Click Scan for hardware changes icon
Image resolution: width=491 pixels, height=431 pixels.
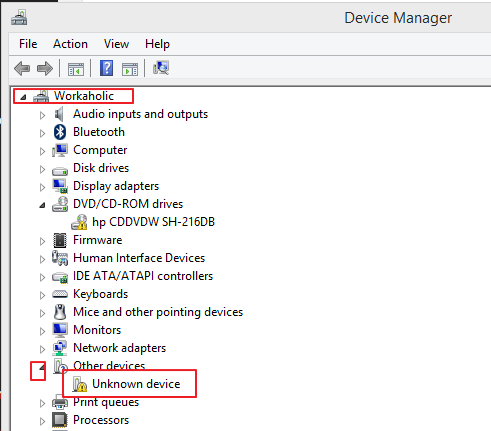pyautogui.click(x=161, y=68)
